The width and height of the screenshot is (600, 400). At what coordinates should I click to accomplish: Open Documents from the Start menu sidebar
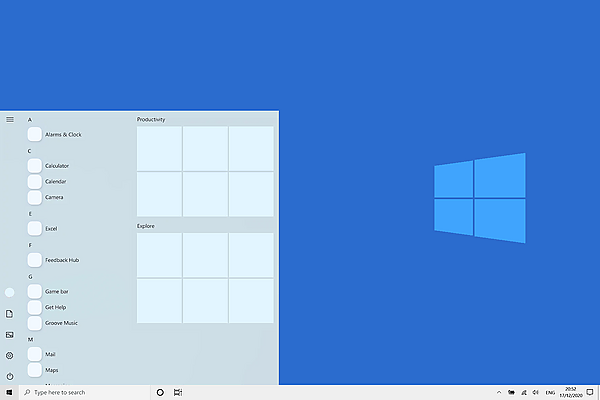tap(9, 313)
